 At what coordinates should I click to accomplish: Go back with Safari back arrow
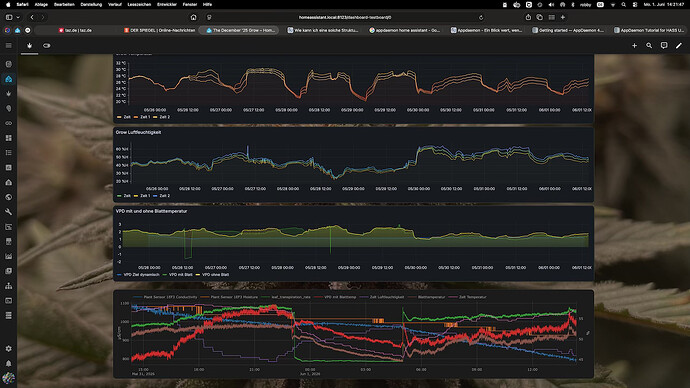point(32,17)
